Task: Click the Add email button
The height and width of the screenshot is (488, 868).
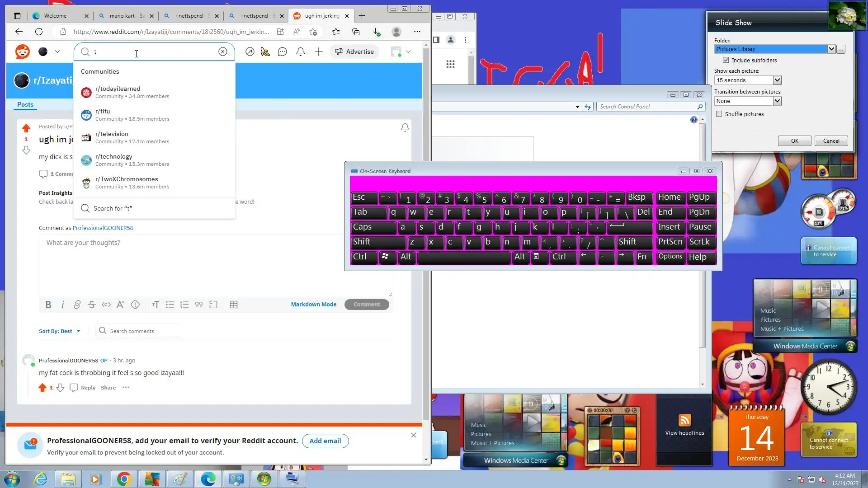Action: (x=325, y=441)
